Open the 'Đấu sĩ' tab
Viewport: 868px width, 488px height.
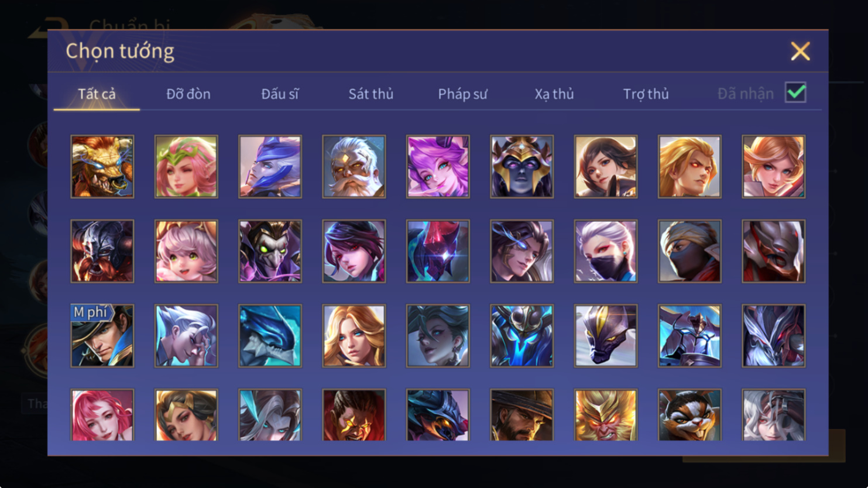pyautogui.click(x=280, y=94)
